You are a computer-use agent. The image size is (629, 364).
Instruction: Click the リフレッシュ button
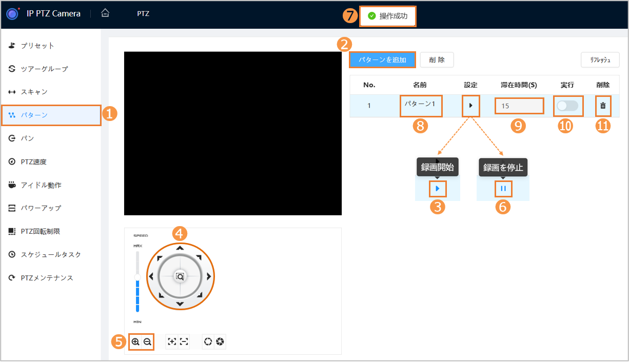coord(600,60)
